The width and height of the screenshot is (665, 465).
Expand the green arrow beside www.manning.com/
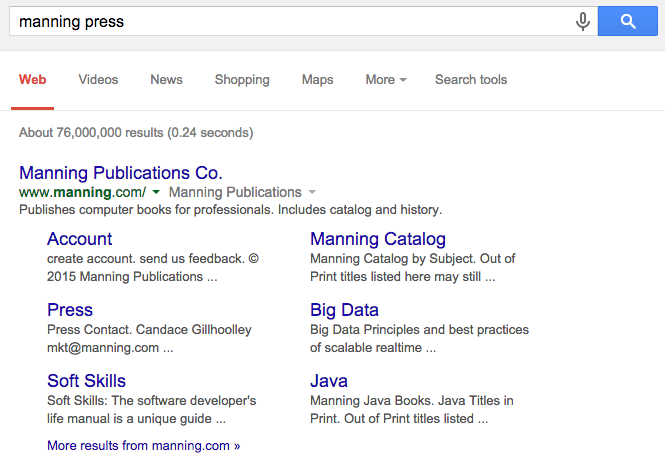coord(156,192)
